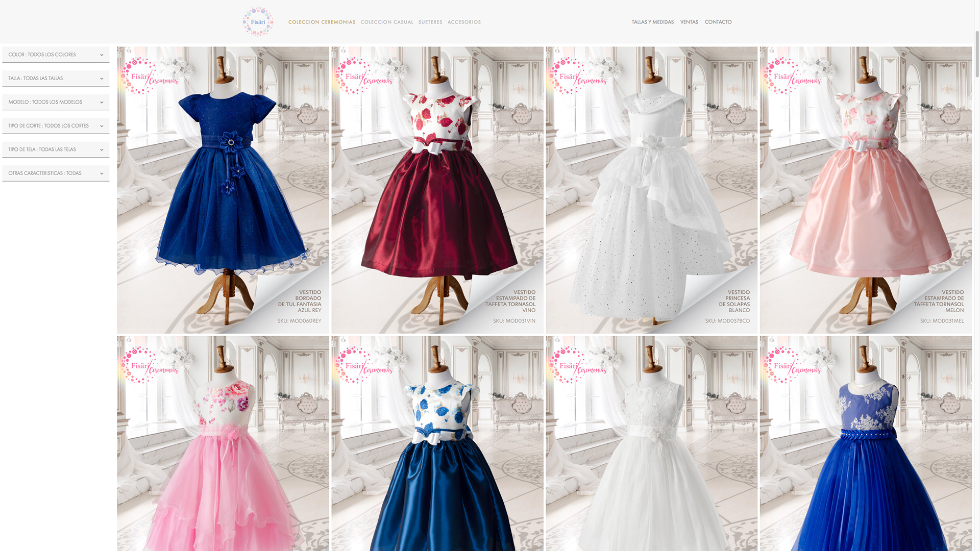Open the Contacto page
The width and height of the screenshot is (980, 551).
pos(718,22)
